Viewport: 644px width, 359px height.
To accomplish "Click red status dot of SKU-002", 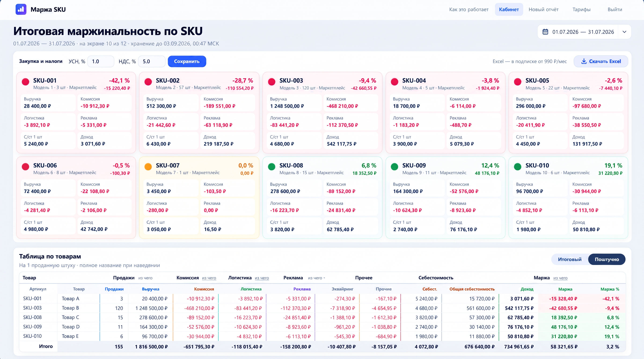I will [148, 82].
